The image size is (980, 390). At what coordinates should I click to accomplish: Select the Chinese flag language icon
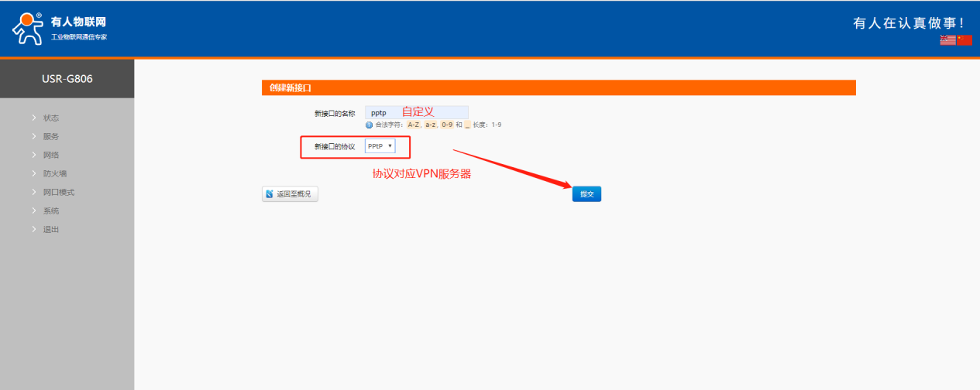(965, 40)
